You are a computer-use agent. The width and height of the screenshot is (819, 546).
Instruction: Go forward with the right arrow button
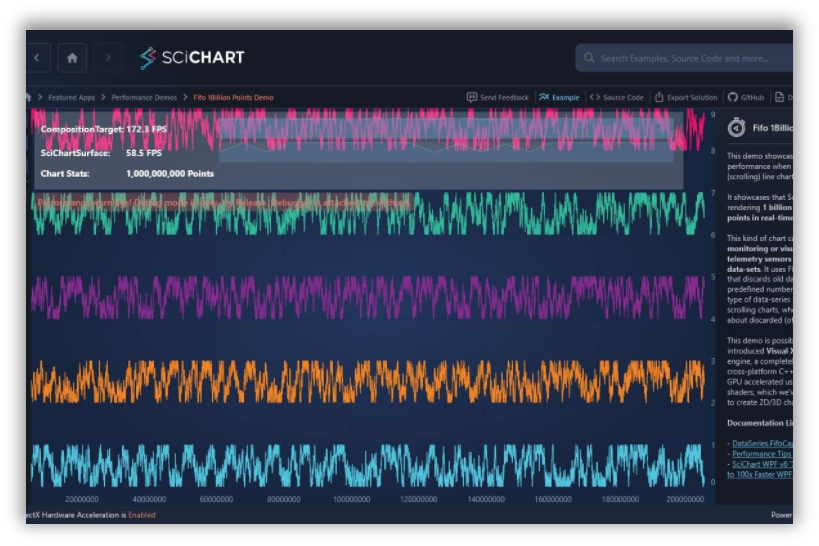tap(108, 57)
